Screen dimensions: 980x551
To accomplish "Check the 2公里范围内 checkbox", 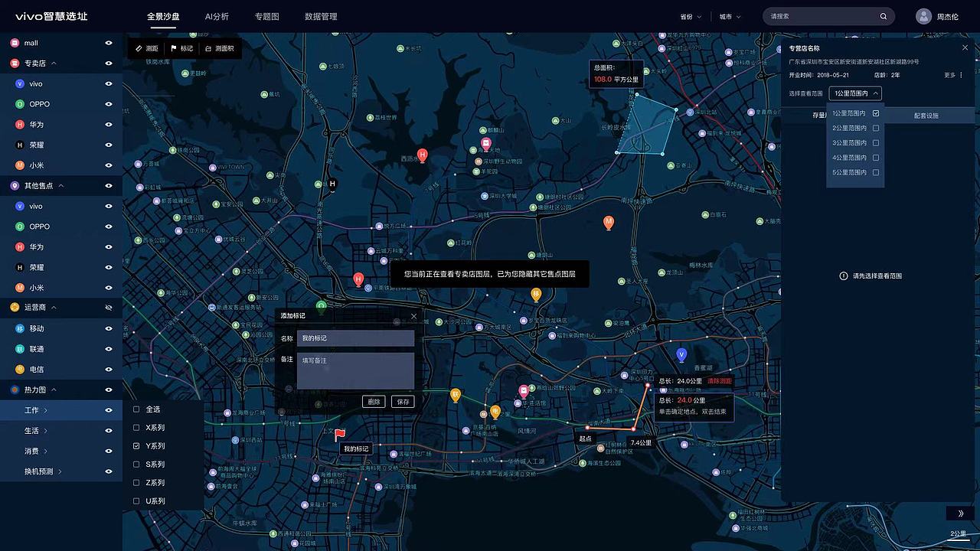I will tap(876, 128).
